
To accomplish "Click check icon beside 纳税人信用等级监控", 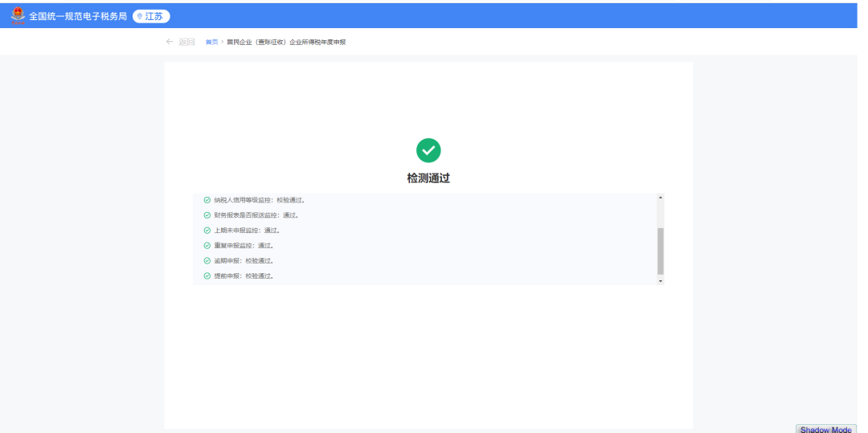I will (x=207, y=200).
